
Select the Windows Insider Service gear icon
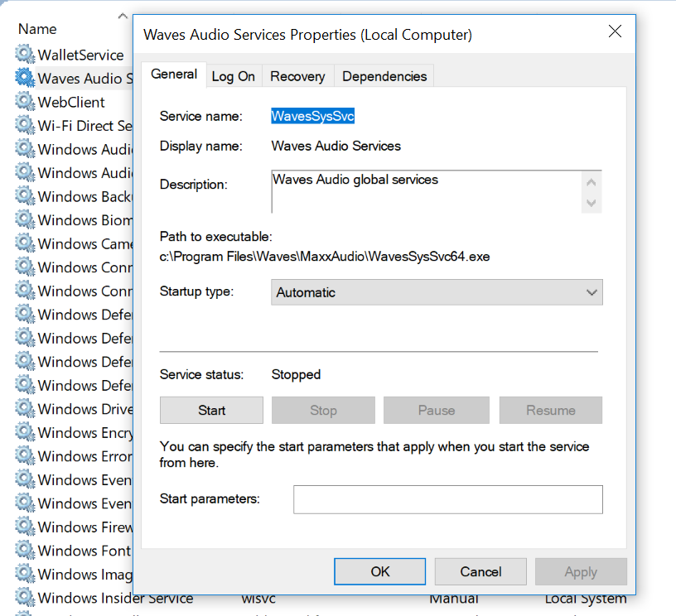point(25,598)
